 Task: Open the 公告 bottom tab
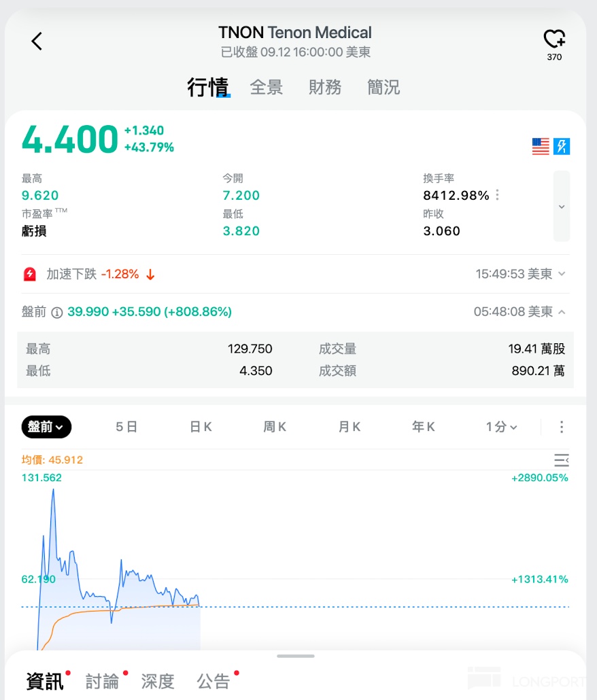(x=214, y=681)
